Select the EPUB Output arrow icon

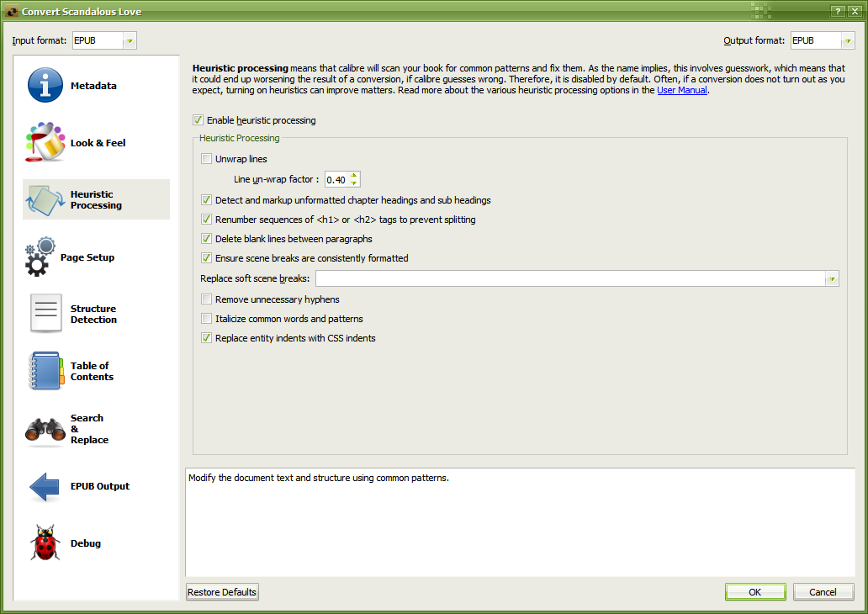click(45, 486)
